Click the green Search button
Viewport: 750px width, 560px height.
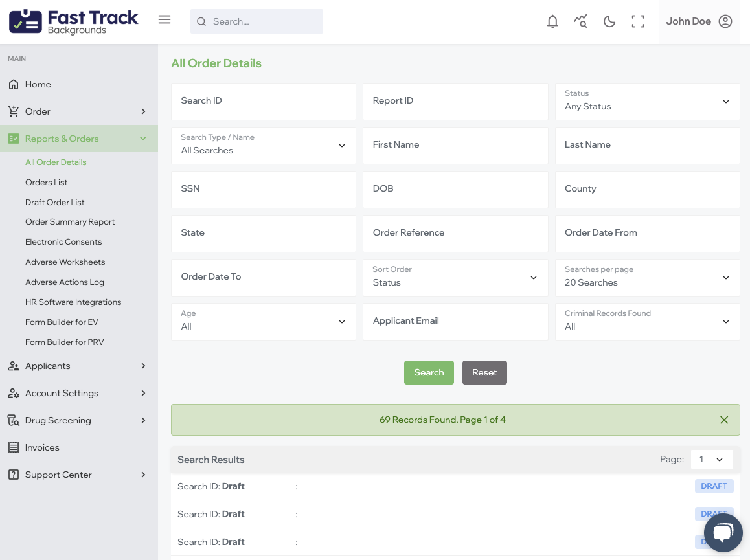point(429,373)
